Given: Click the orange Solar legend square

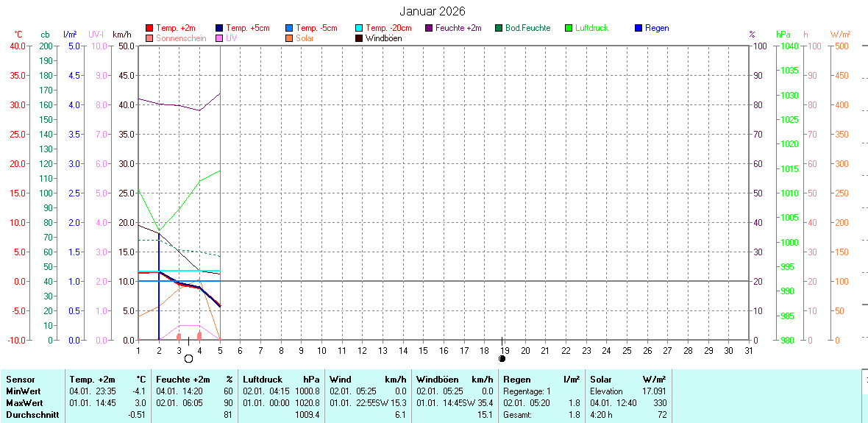Looking at the screenshot, I should click(x=290, y=38).
